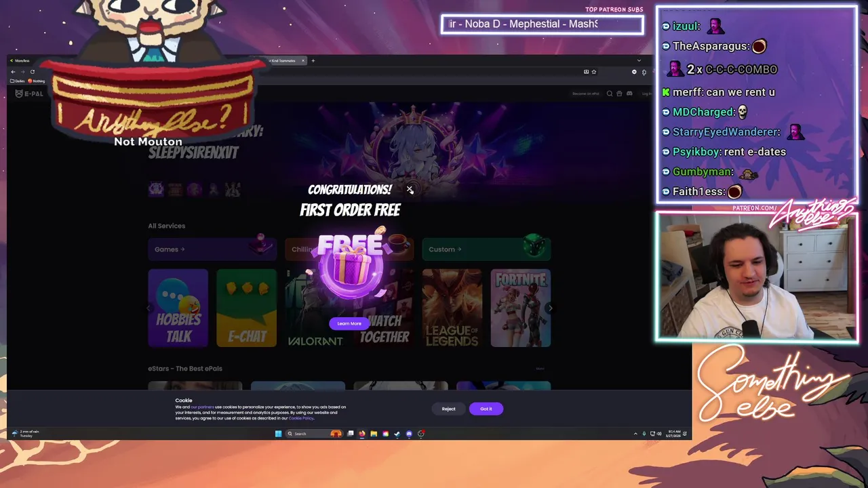Click the Log in button
Image resolution: width=868 pixels, height=488 pixels.
646,94
